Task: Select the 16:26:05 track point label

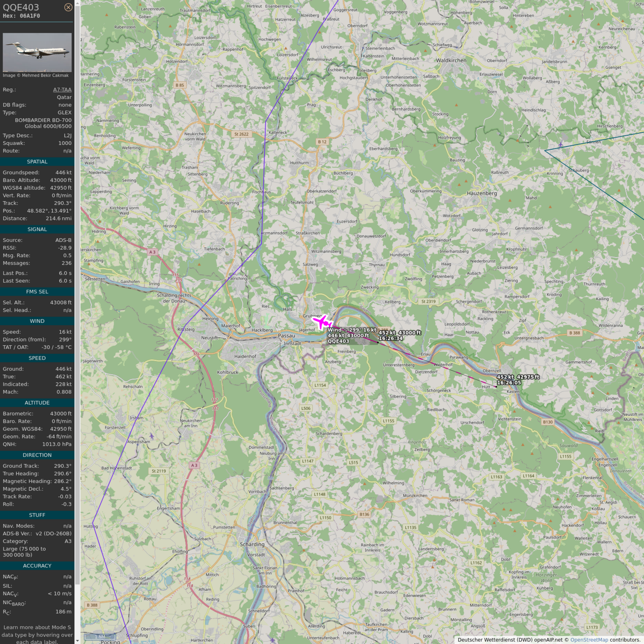Action: pyautogui.click(x=509, y=383)
